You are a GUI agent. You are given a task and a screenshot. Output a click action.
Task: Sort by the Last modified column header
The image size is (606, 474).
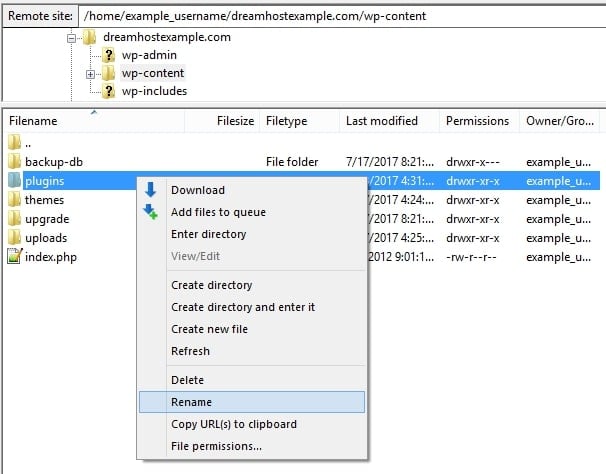pyautogui.click(x=390, y=121)
